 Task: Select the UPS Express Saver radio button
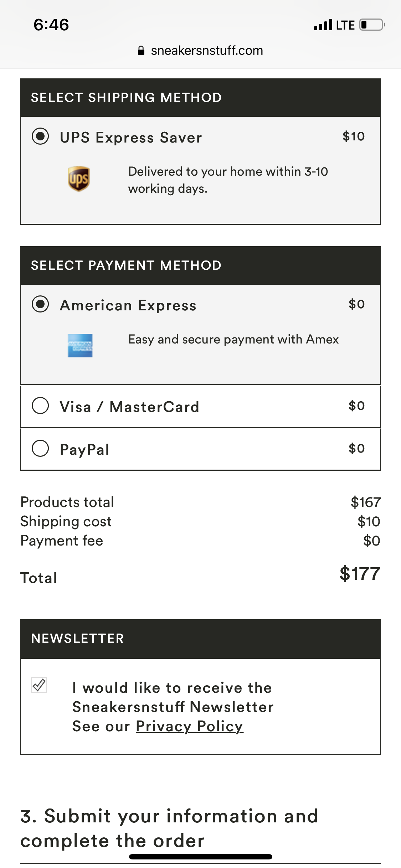click(x=40, y=136)
